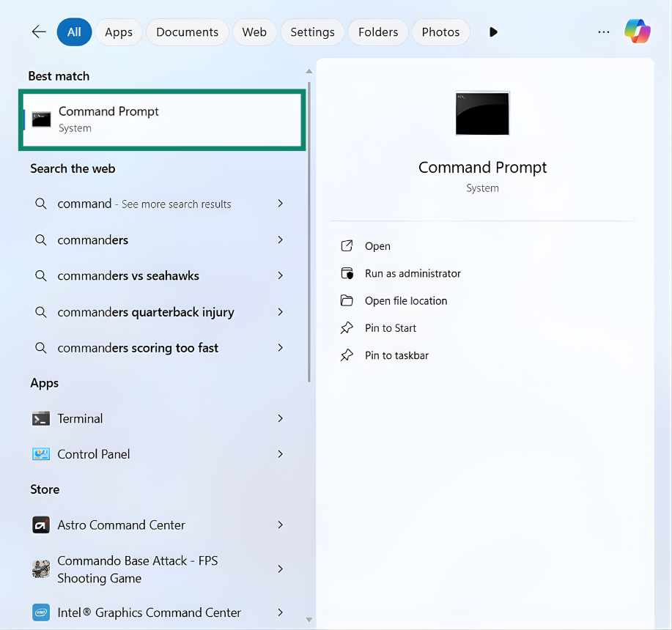The height and width of the screenshot is (630, 672).
Task: Expand the Control Panel result chevron
Action: pos(280,454)
